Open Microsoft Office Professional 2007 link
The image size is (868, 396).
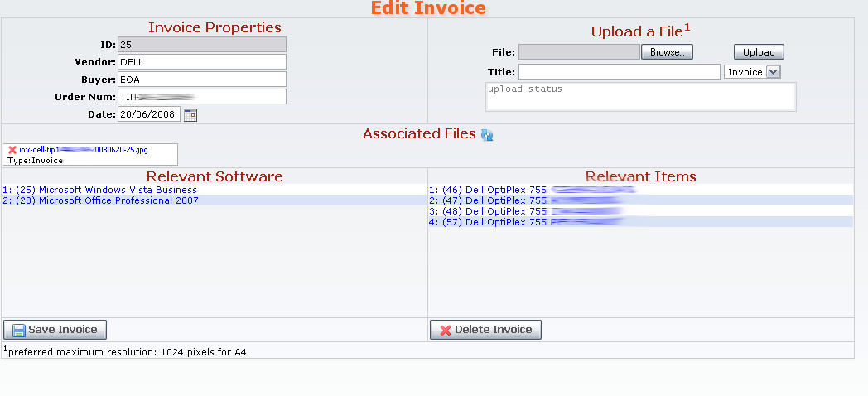pyautogui.click(x=100, y=200)
